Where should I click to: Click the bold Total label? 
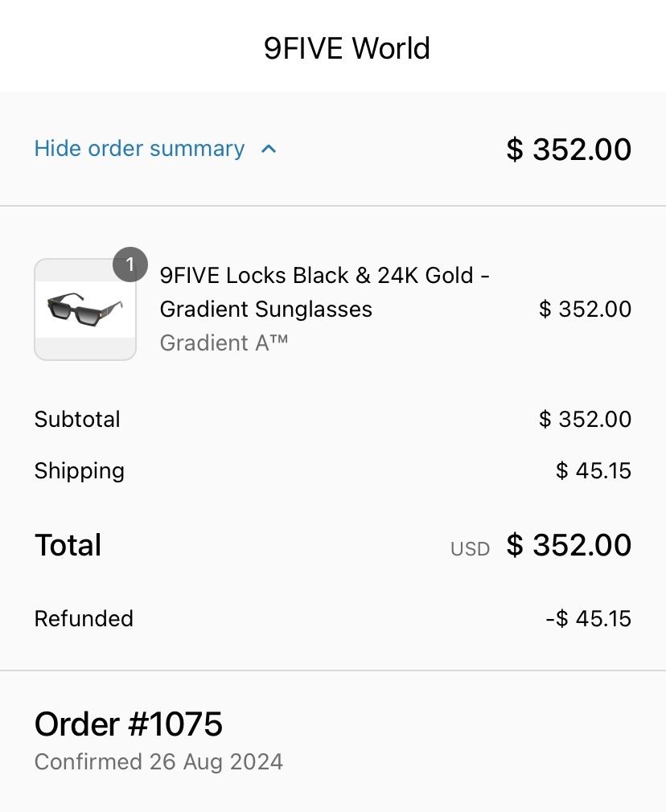(68, 545)
